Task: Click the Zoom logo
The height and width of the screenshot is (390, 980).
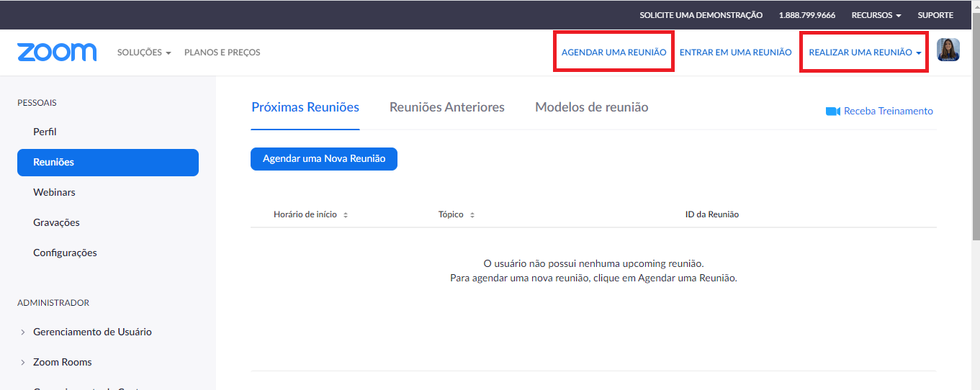Action: [x=57, y=52]
